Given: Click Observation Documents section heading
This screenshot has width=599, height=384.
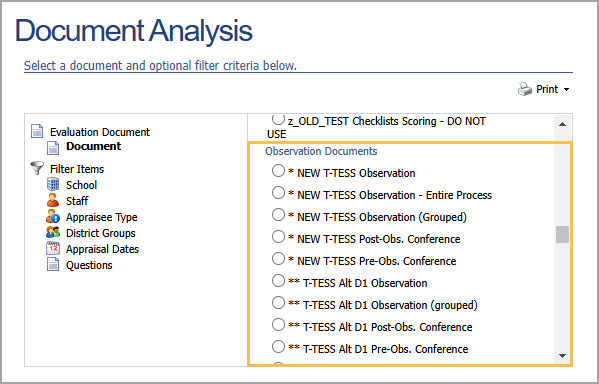Looking at the screenshot, I should pos(321,151).
